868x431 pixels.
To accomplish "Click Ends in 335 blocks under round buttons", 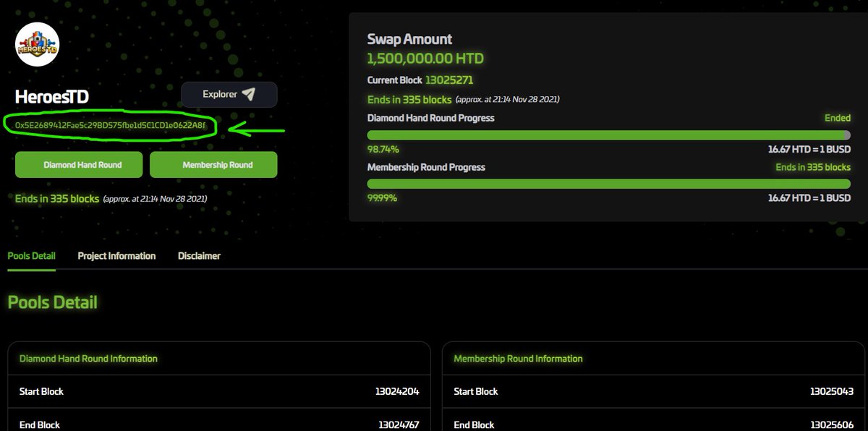I will click(x=57, y=198).
